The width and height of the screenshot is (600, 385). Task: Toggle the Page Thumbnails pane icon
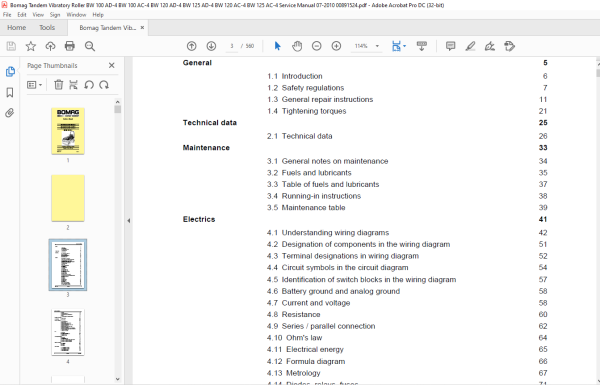coord(10,72)
